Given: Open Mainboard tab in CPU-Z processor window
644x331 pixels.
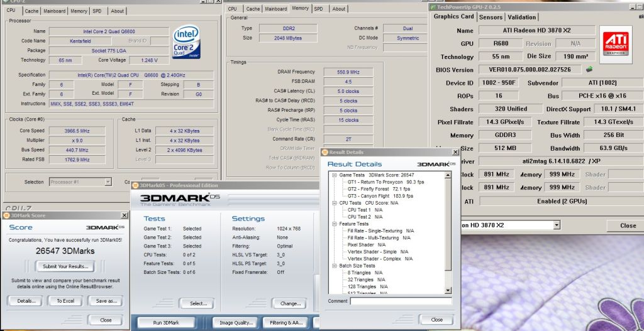Looking at the screenshot, I should (x=54, y=11).
